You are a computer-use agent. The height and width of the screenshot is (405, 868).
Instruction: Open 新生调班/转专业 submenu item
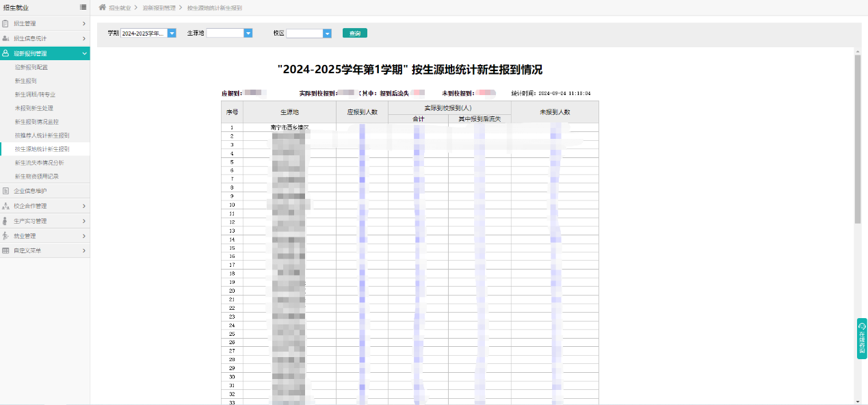tap(36, 94)
